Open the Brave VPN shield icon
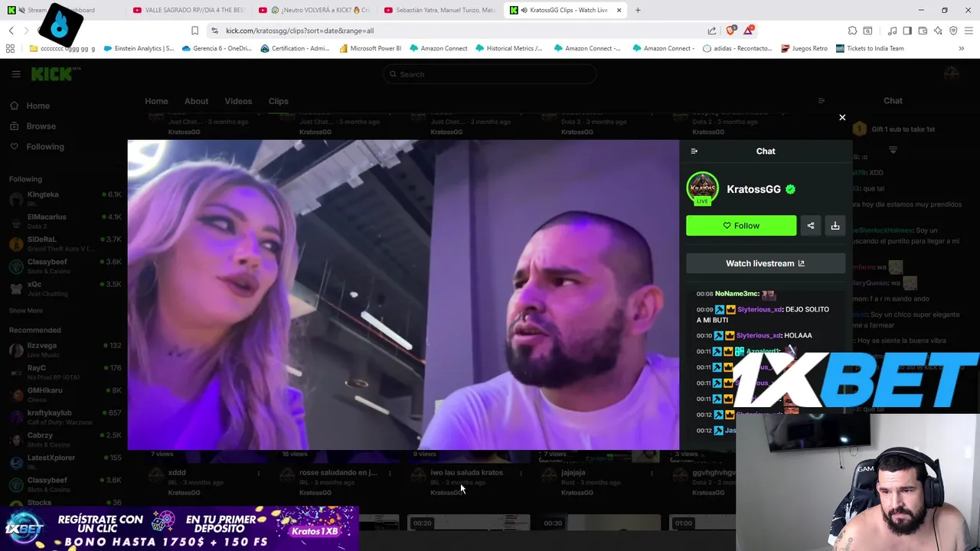 [953, 31]
